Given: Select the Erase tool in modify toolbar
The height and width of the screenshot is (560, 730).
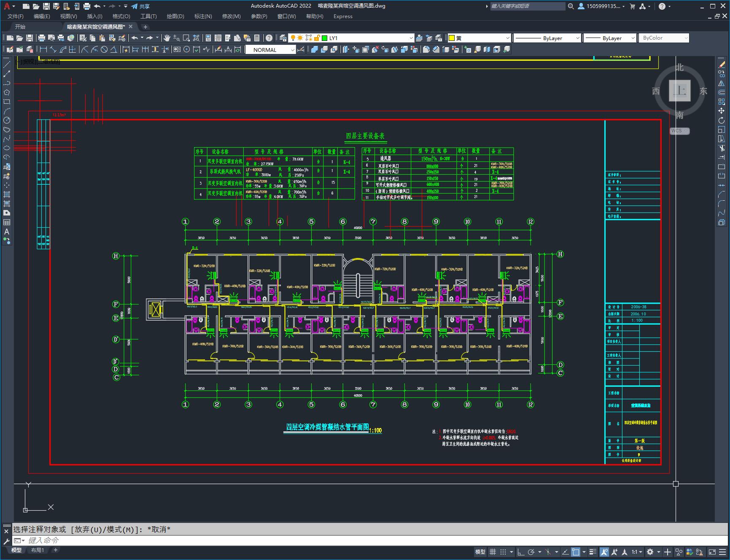Looking at the screenshot, I should (x=722, y=65).
